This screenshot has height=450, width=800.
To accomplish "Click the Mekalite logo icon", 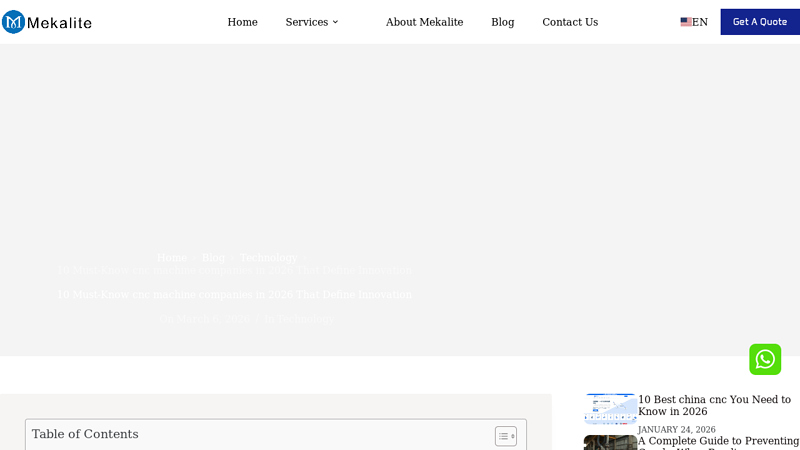I will tap(14, 22).
